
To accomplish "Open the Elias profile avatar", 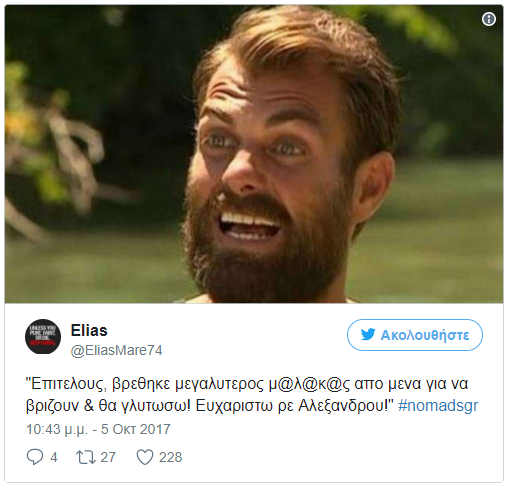I will (x=43, y=336).
